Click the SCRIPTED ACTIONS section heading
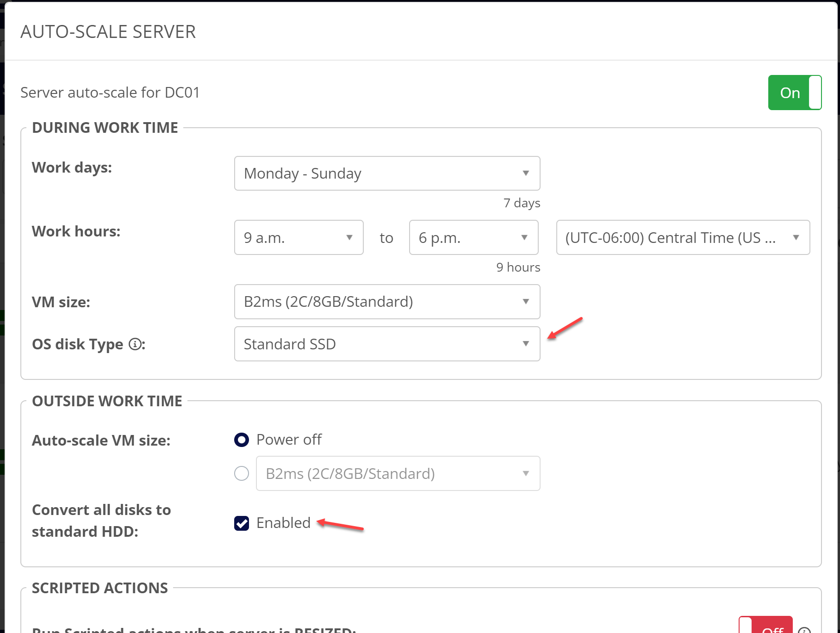The width and height of the screenshot is (840, 633). pos(100,588)
